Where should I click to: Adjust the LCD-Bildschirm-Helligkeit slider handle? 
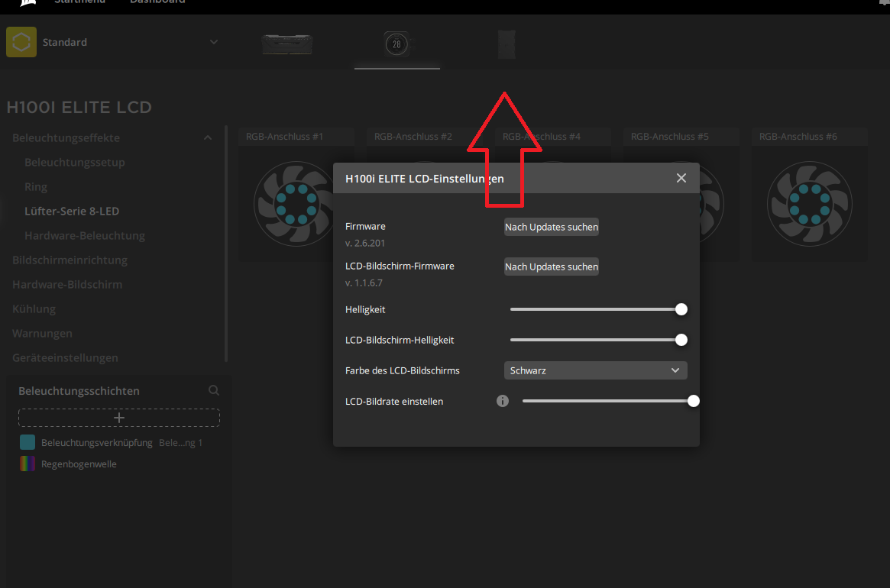click(x=681, y=340)
